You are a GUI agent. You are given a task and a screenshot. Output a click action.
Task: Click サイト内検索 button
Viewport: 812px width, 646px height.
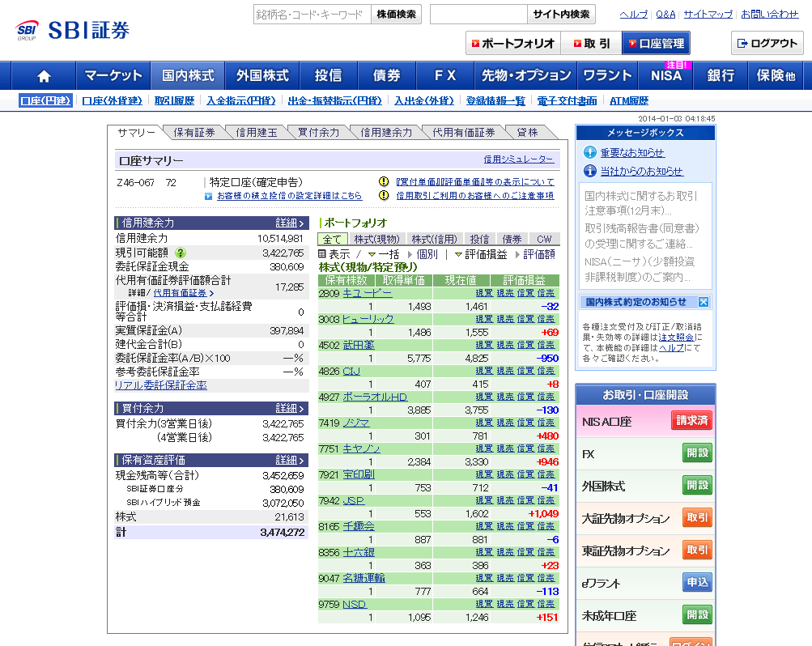pos(561,15)
